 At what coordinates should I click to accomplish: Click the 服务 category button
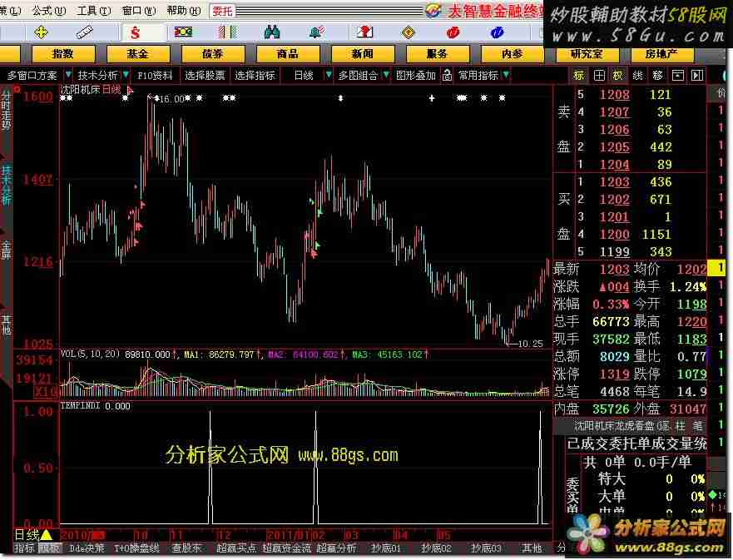click(437, 54)
